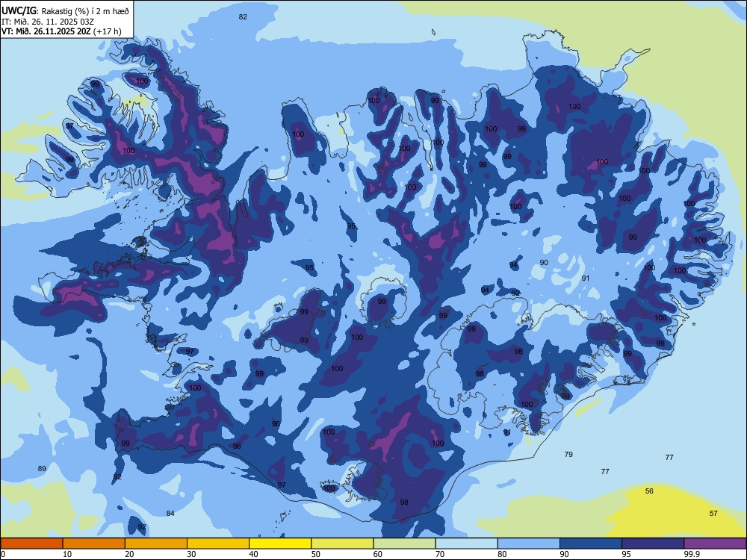Pick the pale green 60–70 legend swatch
This screenshot has width=747, height=560.
point(404,544)
